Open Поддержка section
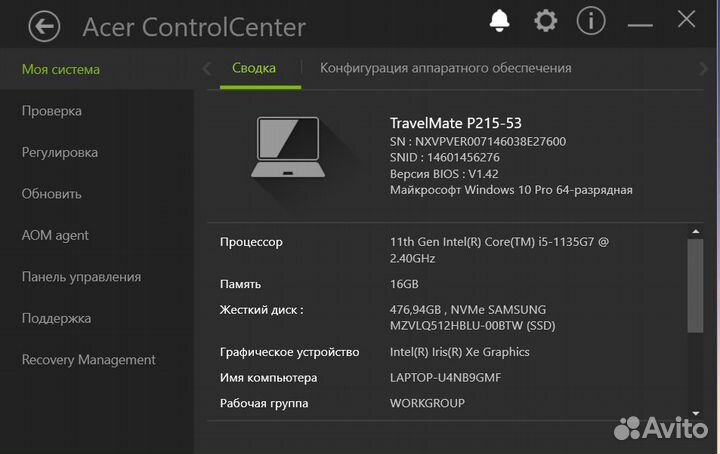This screenshot has width=720, height=454. click(56, 318)
